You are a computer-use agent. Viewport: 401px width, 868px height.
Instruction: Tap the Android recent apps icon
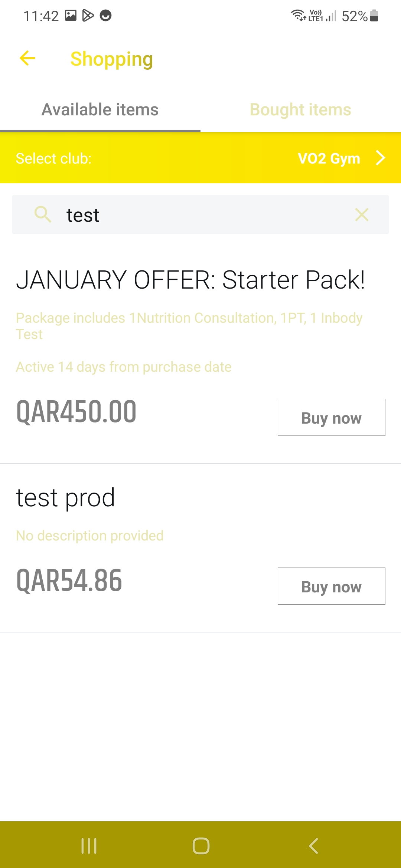(89, 846)
